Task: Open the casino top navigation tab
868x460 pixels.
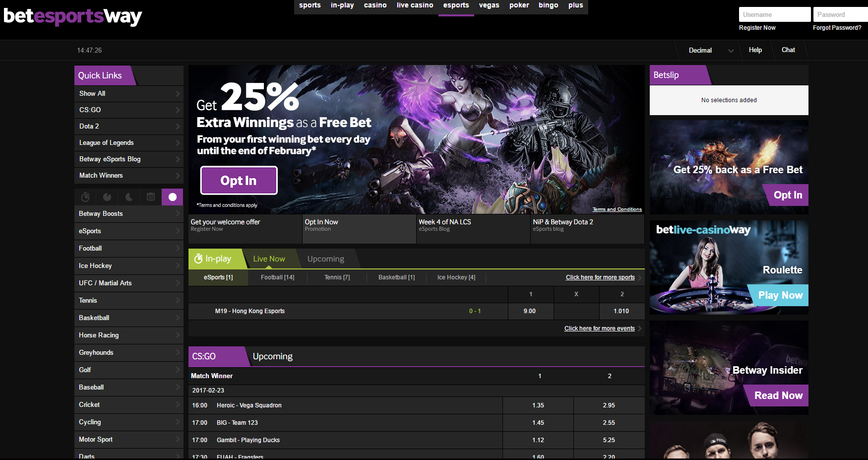Action: (375, 5)
